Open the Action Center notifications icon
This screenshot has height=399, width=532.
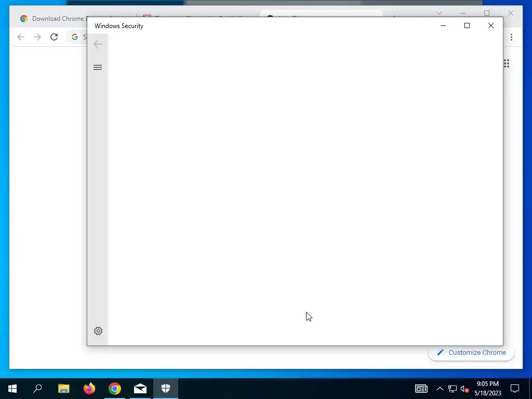(x=515, y=389)
